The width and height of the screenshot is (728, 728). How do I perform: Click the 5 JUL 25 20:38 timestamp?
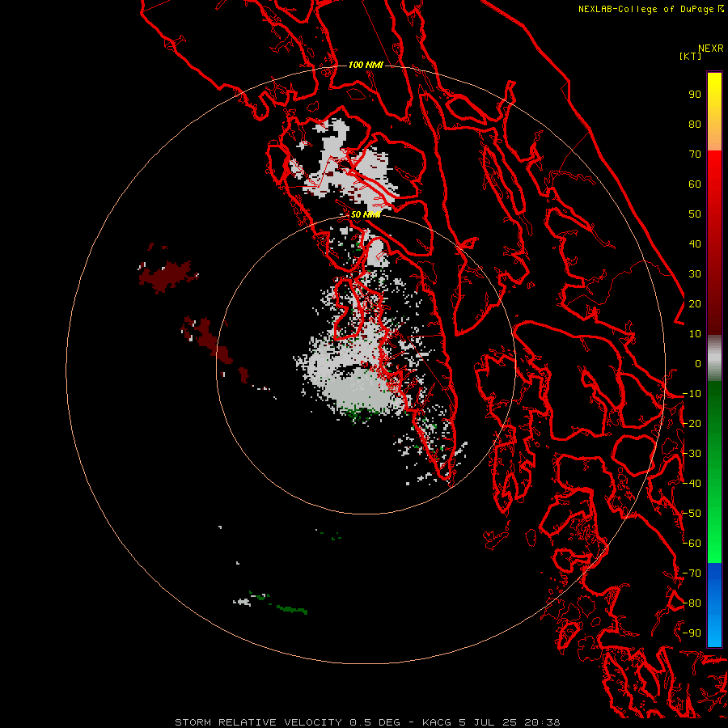(x=510, y=722)
